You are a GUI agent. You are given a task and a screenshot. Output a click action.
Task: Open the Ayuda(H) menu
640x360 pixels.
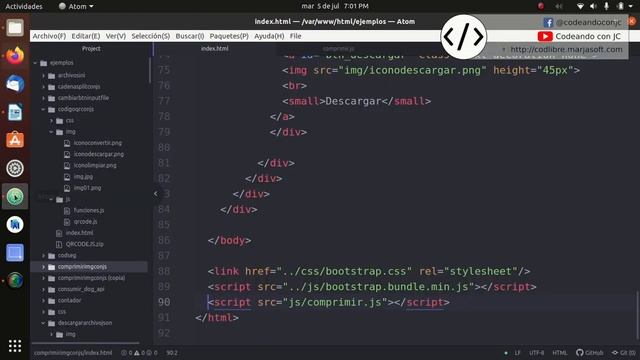coord(269,36)
